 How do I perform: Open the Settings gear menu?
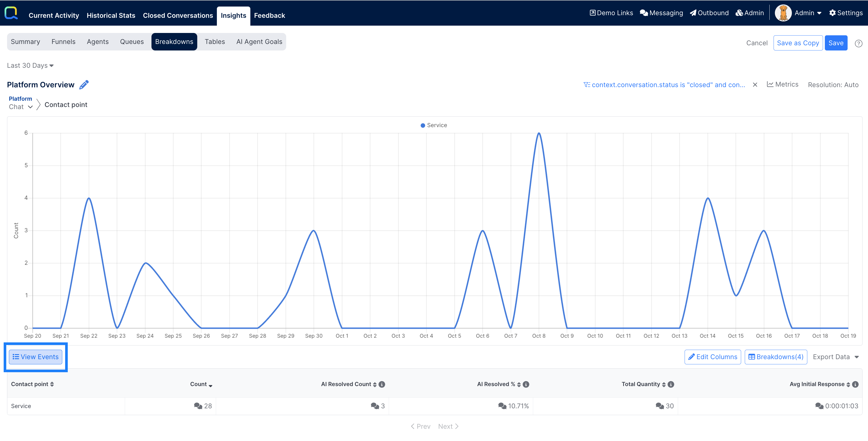pyautogui.click(x=846, y=13)
